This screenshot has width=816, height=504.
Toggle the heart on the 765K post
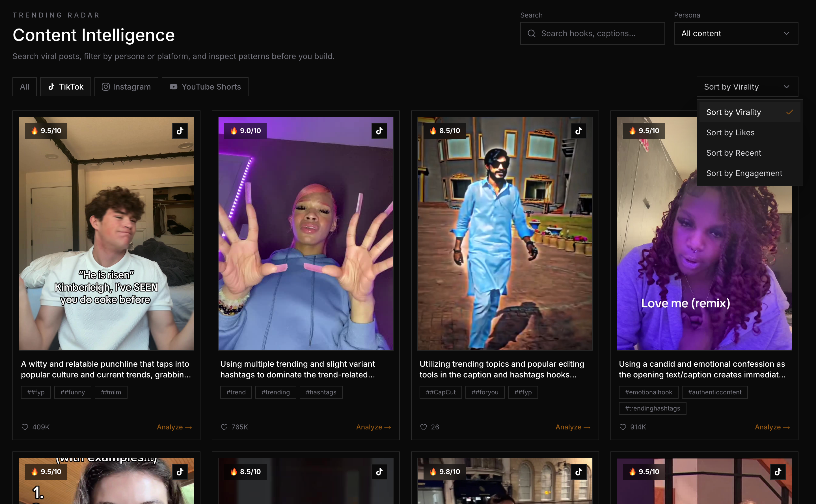click(x=224, y=427)
